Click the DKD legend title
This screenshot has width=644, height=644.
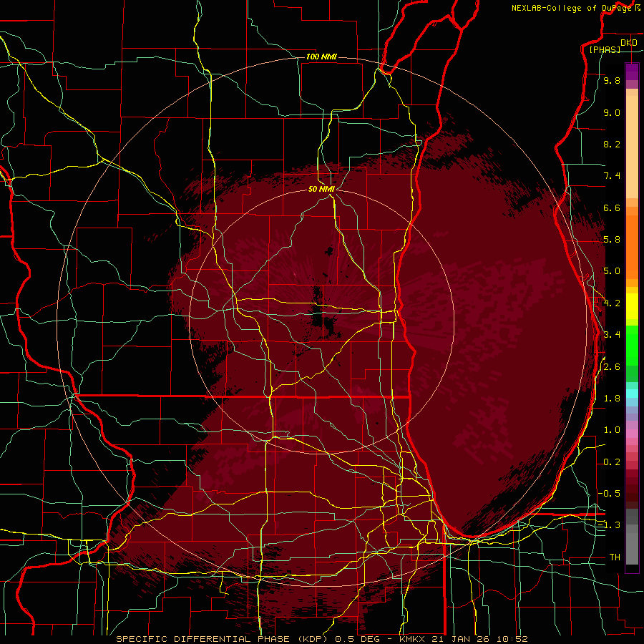pos(629,43)
